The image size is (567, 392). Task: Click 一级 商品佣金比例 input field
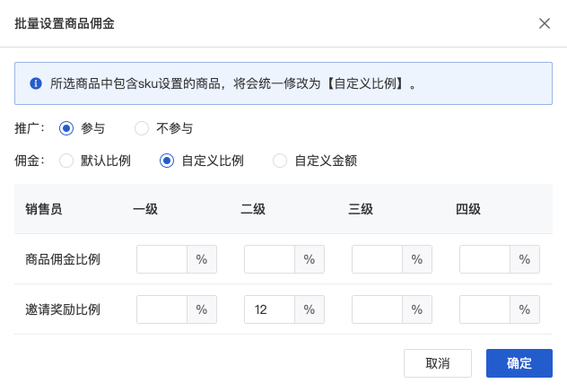pyautogui.click(x=161, y=260)
